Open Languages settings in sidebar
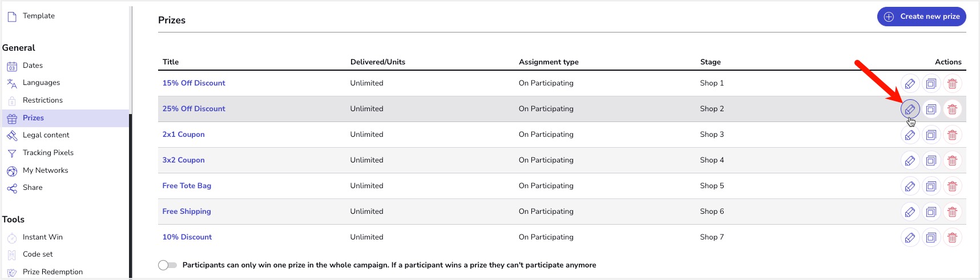The image size is (980, 280). [x=41, y=83]
